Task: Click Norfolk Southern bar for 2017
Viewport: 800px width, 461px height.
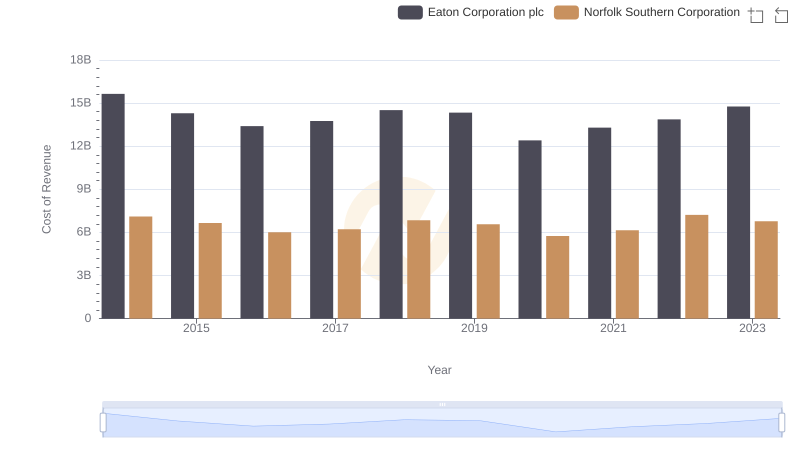Action: [x=349, y=274]
